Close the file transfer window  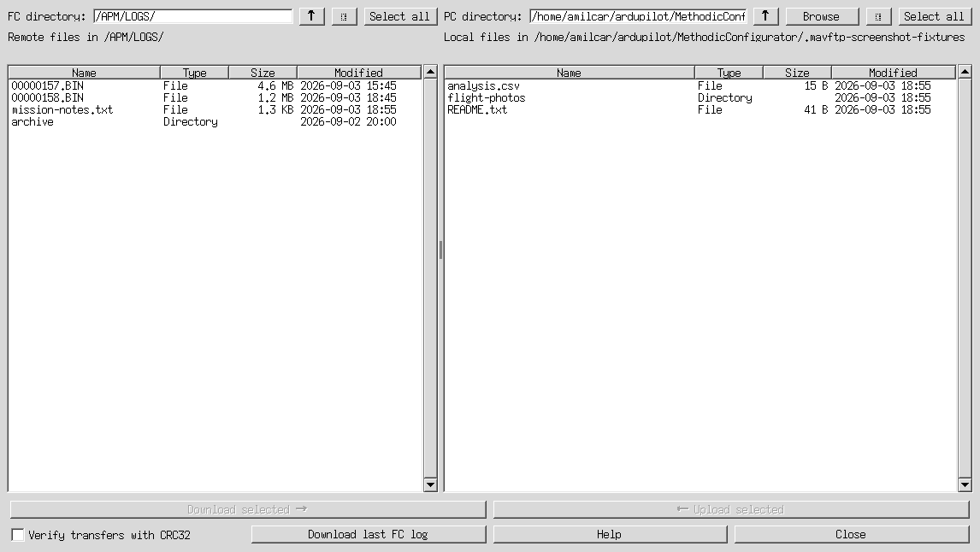[x=851, y=535]
